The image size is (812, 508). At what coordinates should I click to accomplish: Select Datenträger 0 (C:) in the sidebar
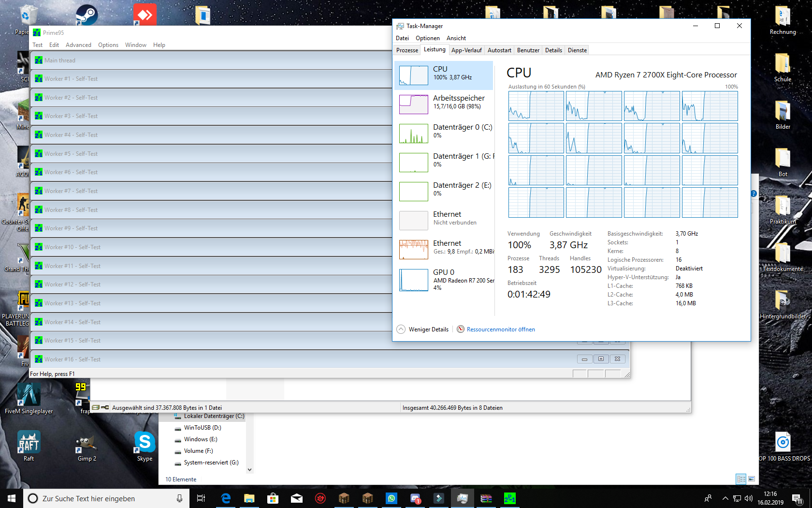pyautogui.click(x=444, y=134)
